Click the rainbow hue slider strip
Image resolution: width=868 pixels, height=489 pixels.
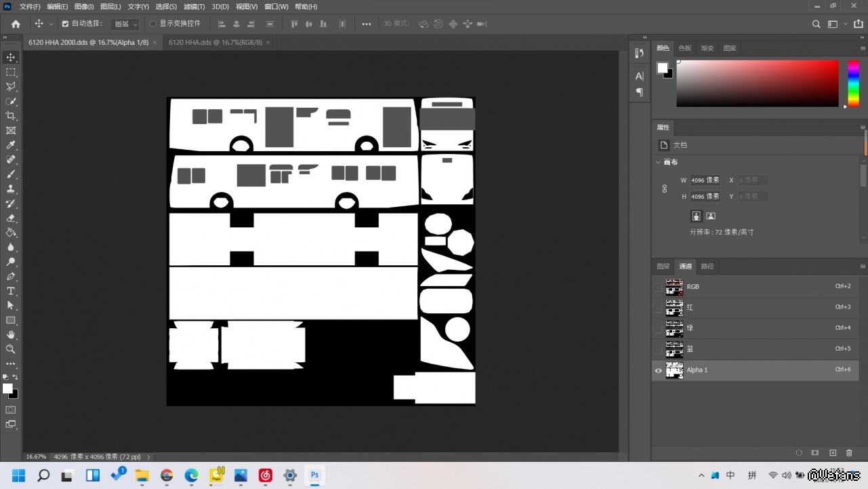853,83
